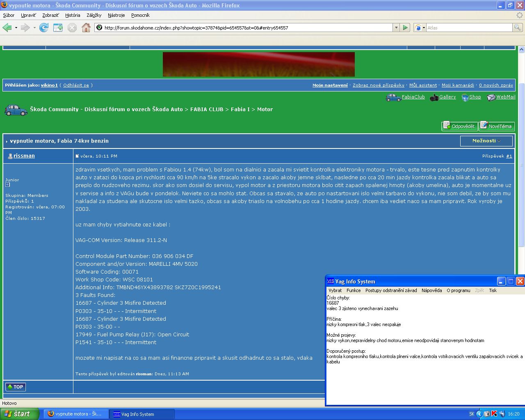Open the forward history dropdown arrow
Image resolution: width=525 pixels, height=420 pixels.
[x=34, y=28]
